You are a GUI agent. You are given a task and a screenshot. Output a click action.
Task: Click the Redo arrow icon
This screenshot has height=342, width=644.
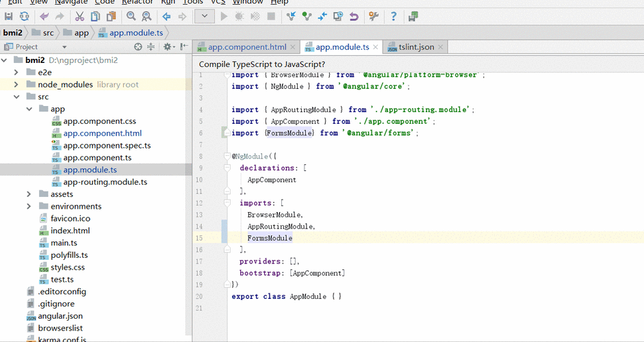[60, 16]
